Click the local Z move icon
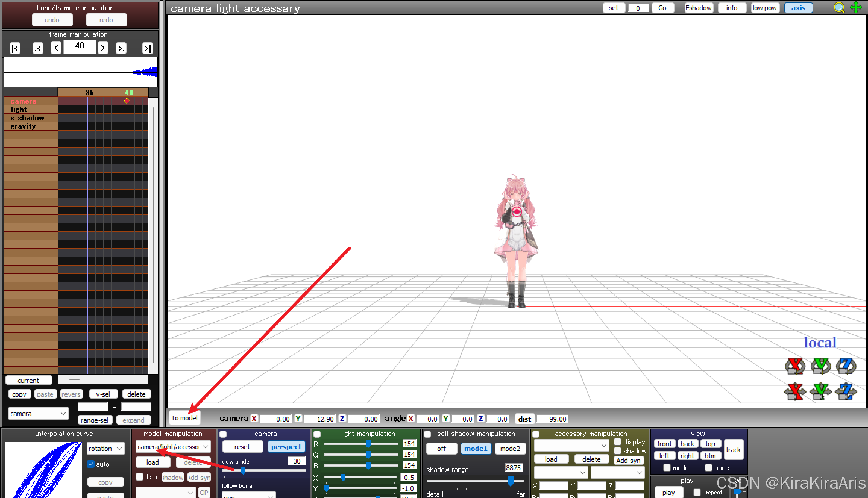Screen dimensions: 868x498 click(x=845, y=392)
